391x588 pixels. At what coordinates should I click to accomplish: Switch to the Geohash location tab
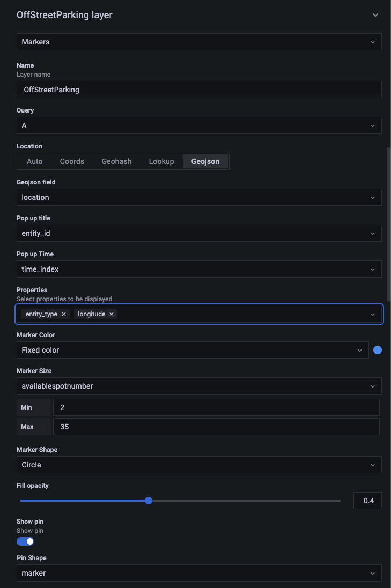116,161
